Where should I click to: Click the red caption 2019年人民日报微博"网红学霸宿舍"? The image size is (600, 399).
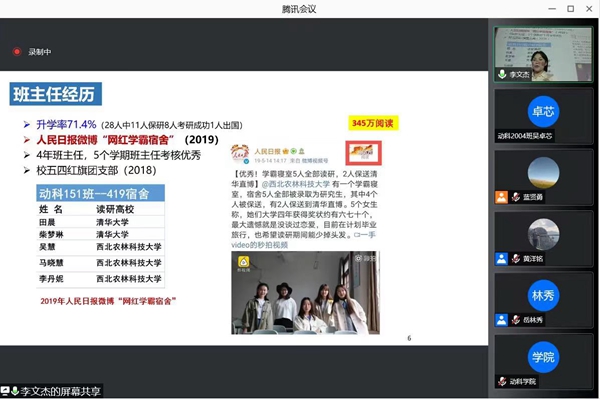108,301
